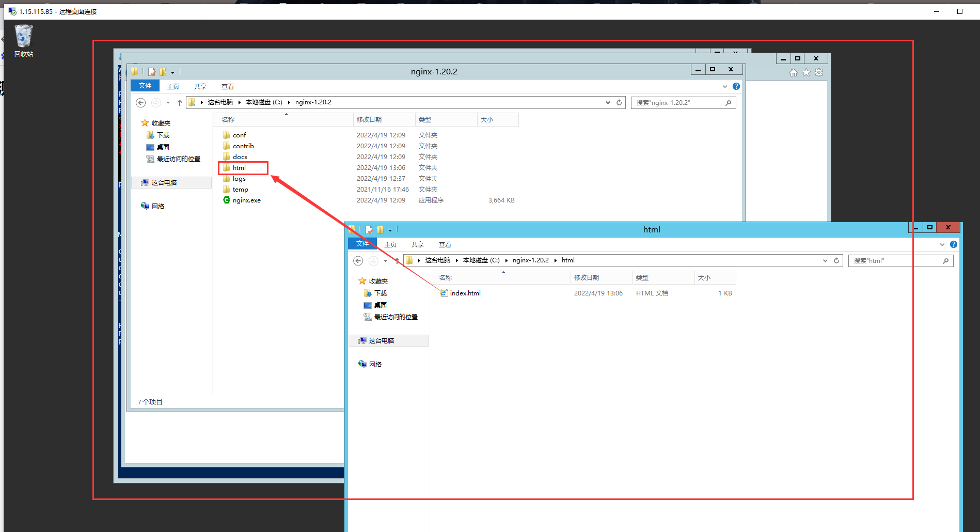Click new folder quick-access icon in html window
The height and width of the screenshot is (532, 980).
[x=380, y=230]
